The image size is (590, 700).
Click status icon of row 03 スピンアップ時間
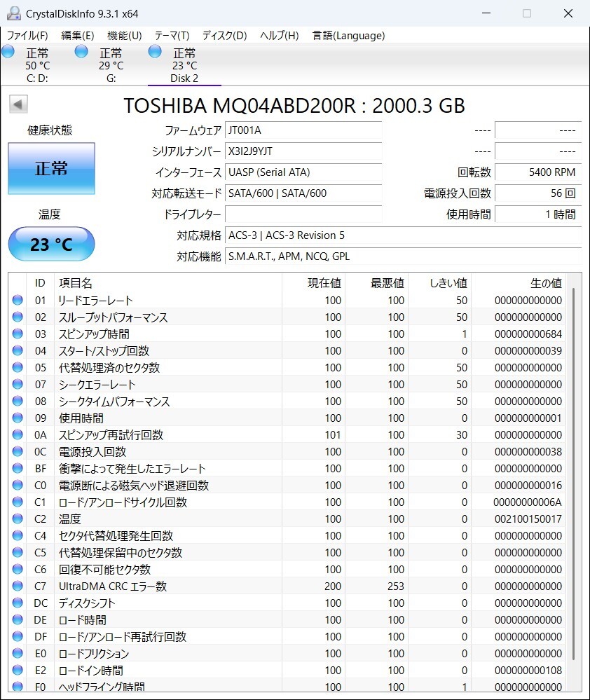18,334
